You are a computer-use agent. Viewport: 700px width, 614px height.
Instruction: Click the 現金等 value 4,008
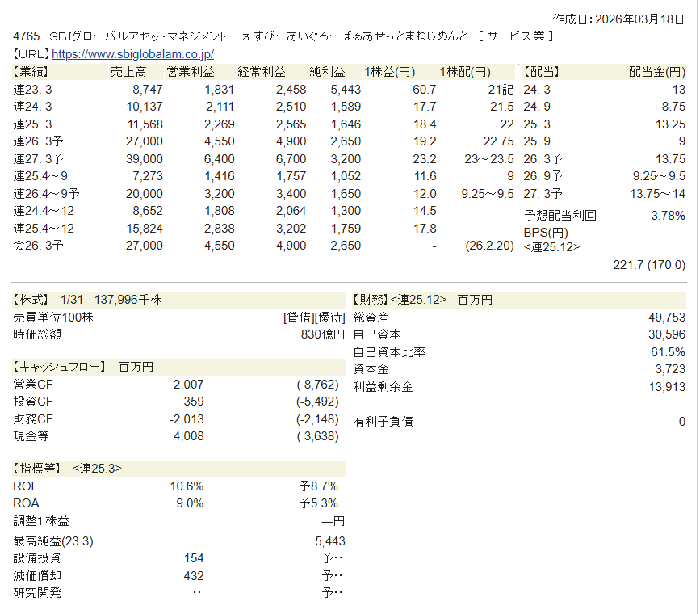tap(189, 436)
